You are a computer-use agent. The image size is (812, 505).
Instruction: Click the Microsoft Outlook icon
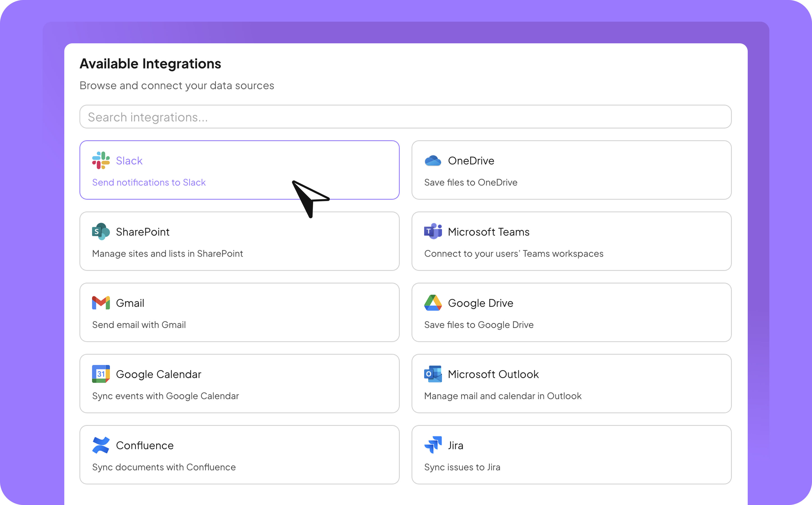point(433,374)
